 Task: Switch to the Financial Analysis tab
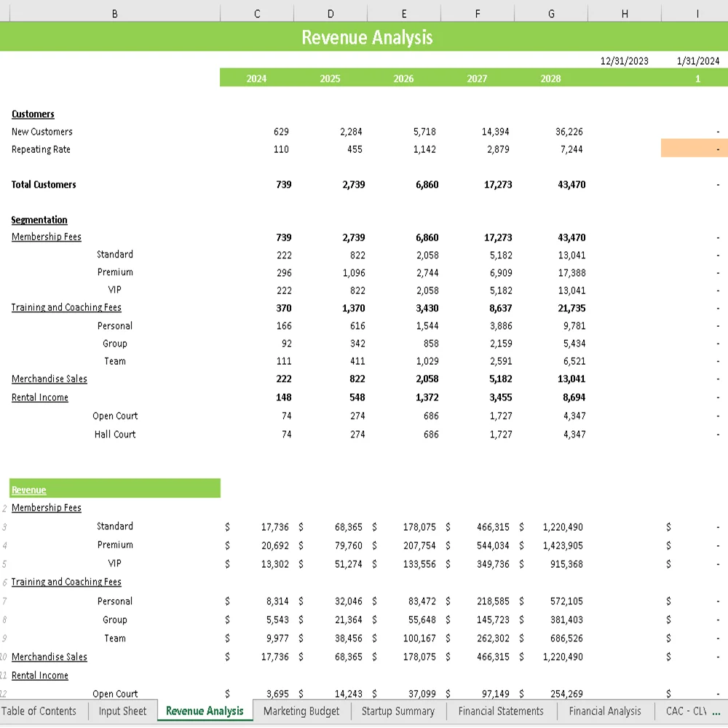pyautogui.click(x=604, y=711)
